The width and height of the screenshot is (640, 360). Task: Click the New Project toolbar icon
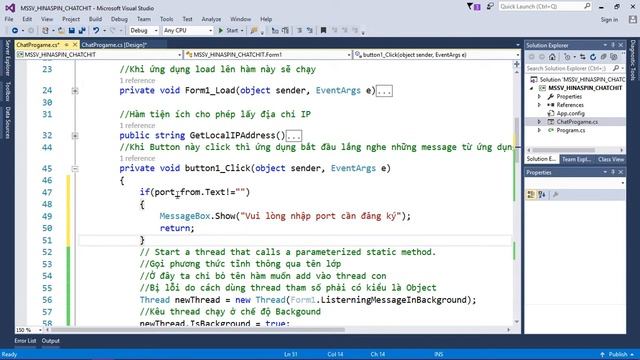(45, 31)
